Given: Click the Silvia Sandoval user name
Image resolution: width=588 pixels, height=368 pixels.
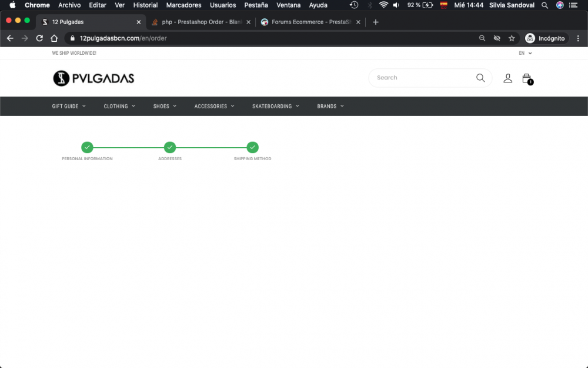Looking at the screenshot, I should point(512,5).
